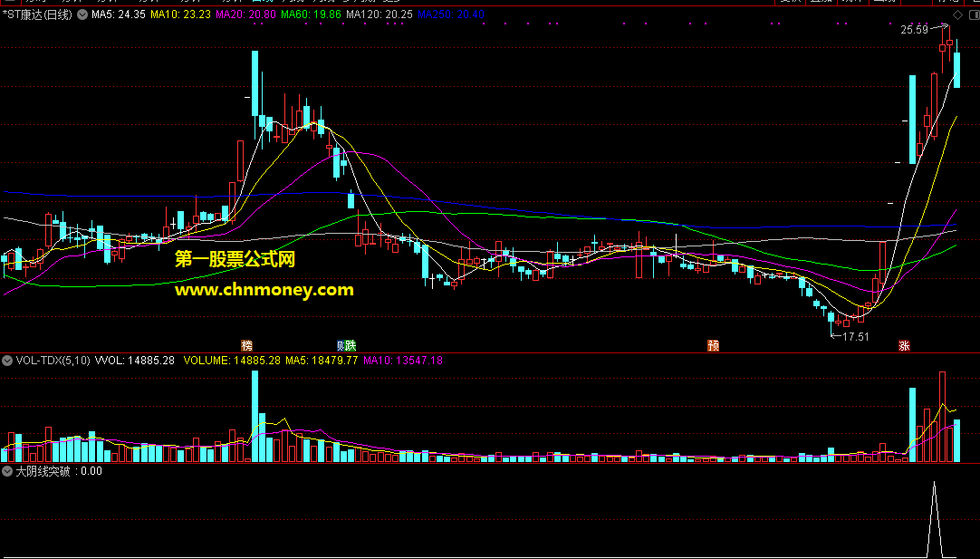Click the diamond icon at chart top right

[957, 14]
